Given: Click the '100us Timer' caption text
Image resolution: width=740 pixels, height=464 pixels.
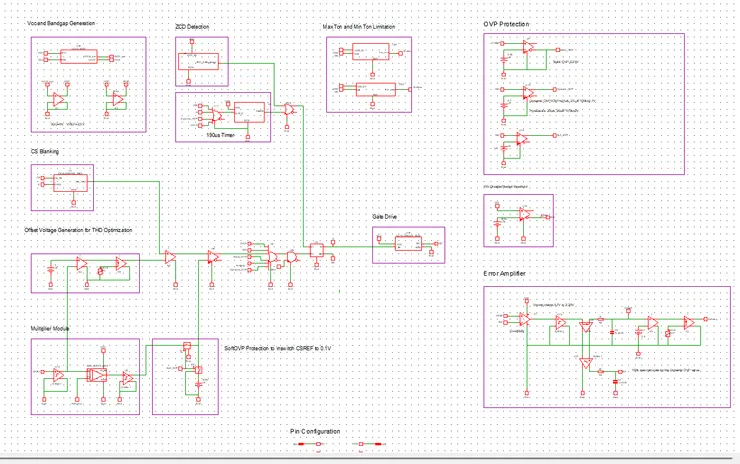Looking at the screenshot, I should [x=220, y=135].
